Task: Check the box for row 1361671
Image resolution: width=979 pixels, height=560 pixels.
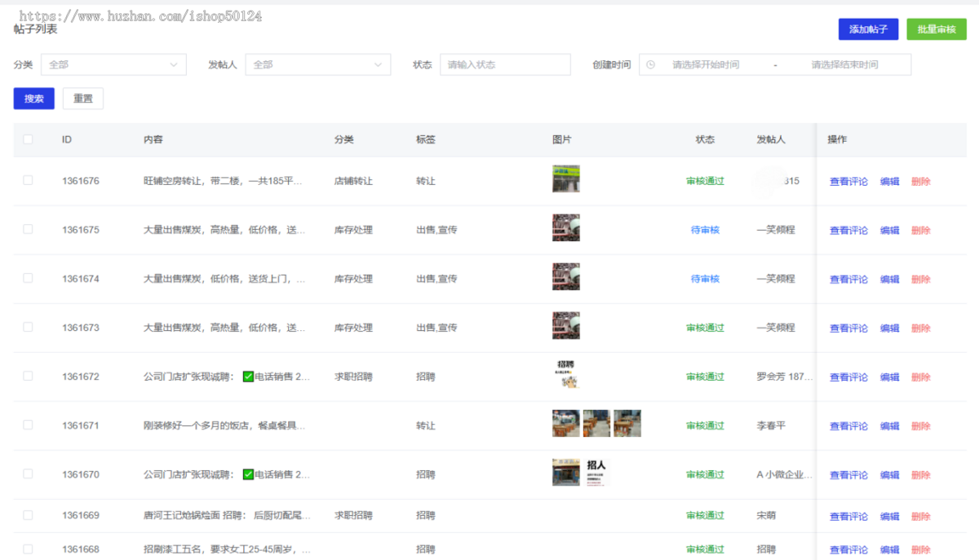Action: click(28, 425)
